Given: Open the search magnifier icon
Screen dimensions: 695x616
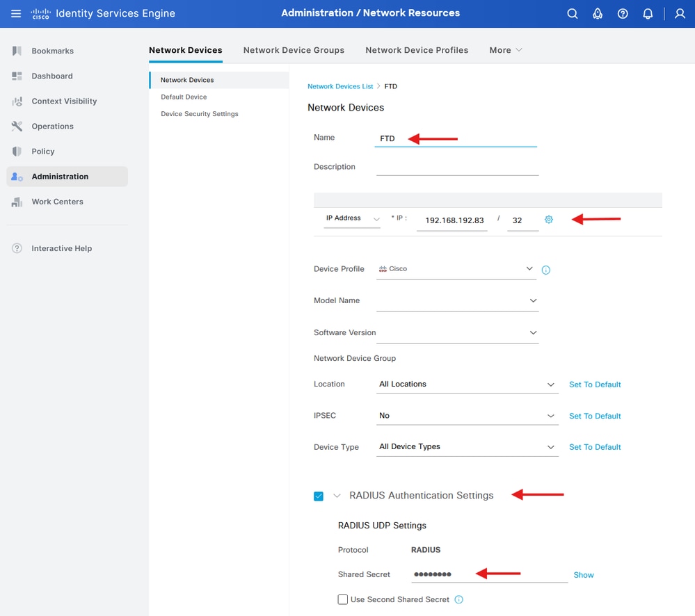Looking at the screenshot, I should (573, 14).
